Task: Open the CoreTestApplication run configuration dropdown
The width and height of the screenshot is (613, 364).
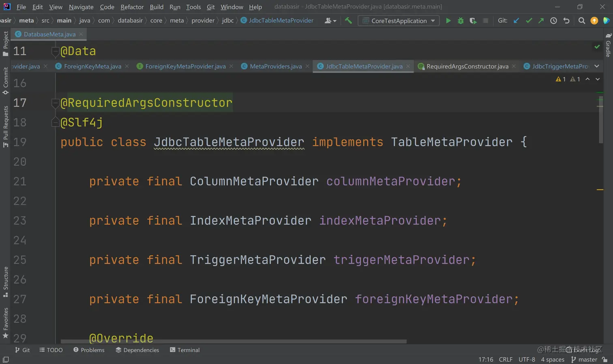Action: (399, 21)
